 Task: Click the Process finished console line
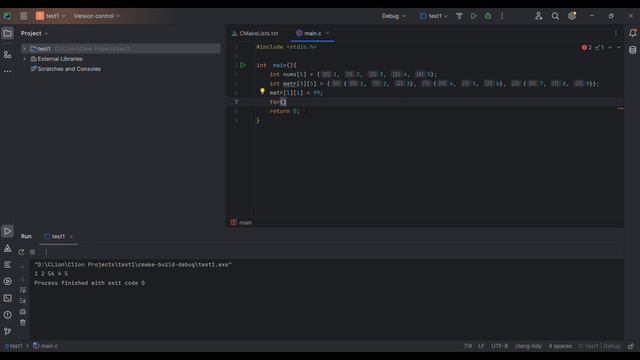(89, 283)
